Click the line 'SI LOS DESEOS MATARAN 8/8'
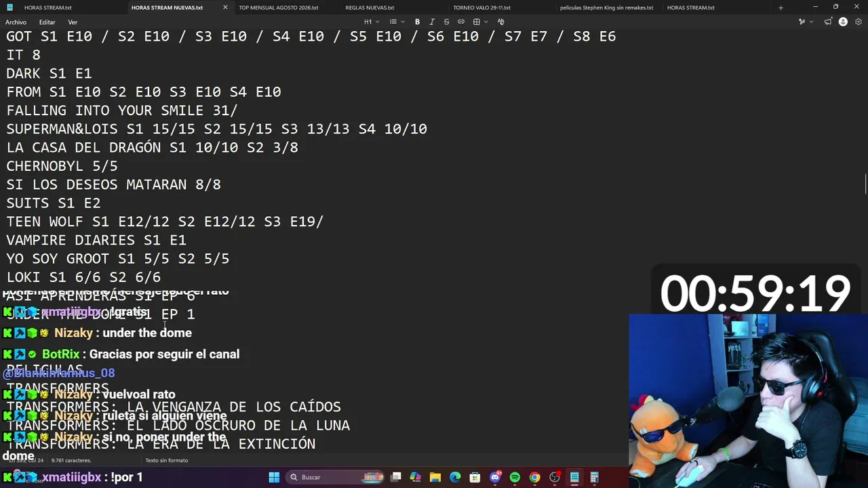The height and width of the screenshot is (488, 868). [113, 184]
